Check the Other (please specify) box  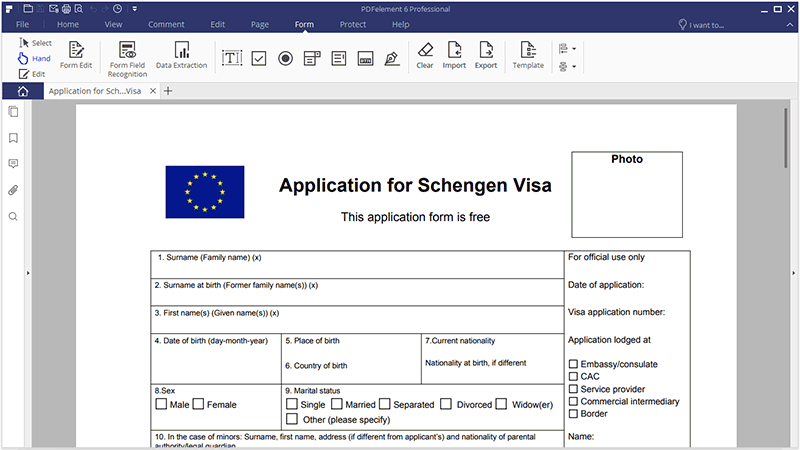coord(292,419)
